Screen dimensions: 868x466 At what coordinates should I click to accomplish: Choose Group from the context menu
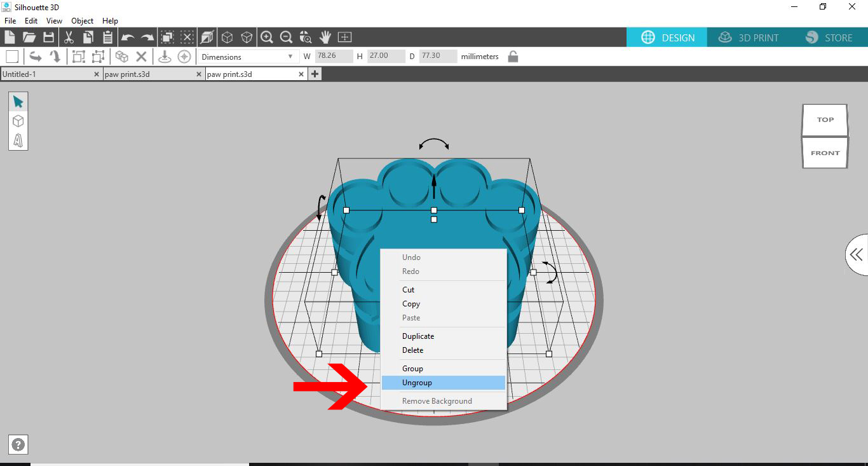point(443,369)
